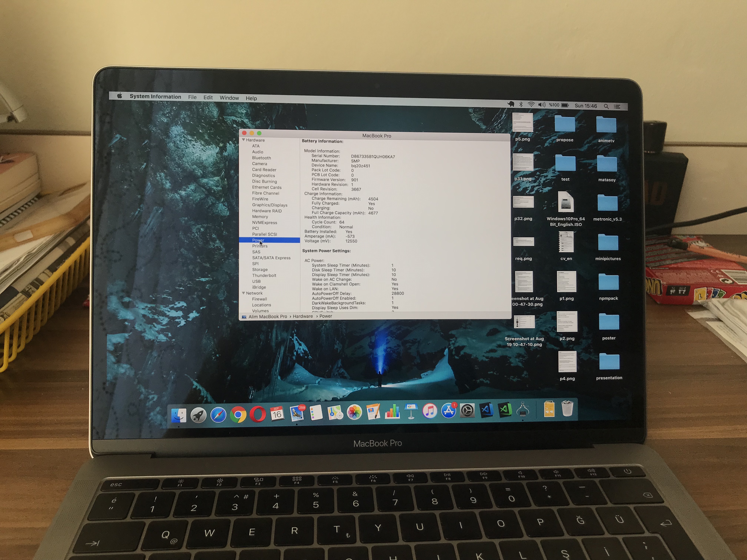Image resolution: width=747 pixels, height=560 pixels.
Task: Open Spotlight search magnifier
Action: (x=606, y=106)
